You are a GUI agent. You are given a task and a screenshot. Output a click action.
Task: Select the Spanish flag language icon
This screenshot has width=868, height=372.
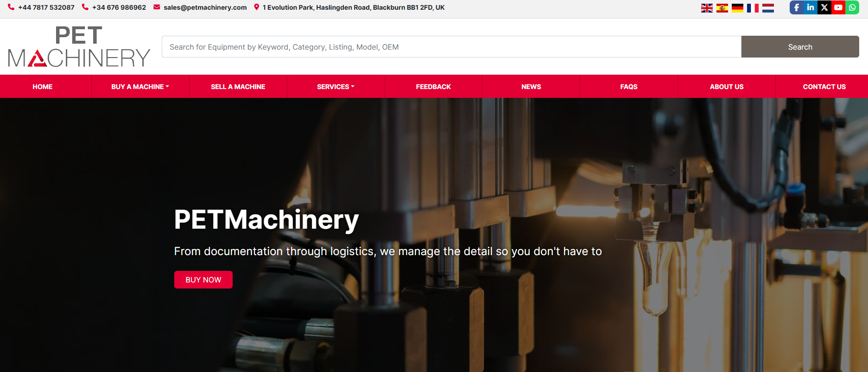click(x=722, y=8)
